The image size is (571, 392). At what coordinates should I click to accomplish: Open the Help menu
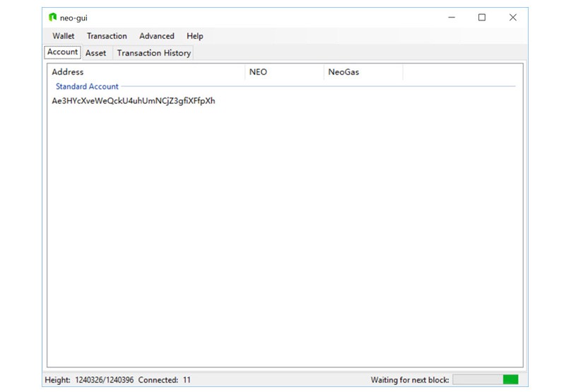coord(195,36)
